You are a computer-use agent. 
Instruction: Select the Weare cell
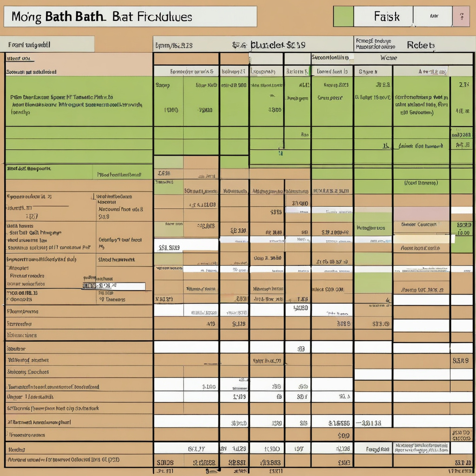(x=388, y=58)
